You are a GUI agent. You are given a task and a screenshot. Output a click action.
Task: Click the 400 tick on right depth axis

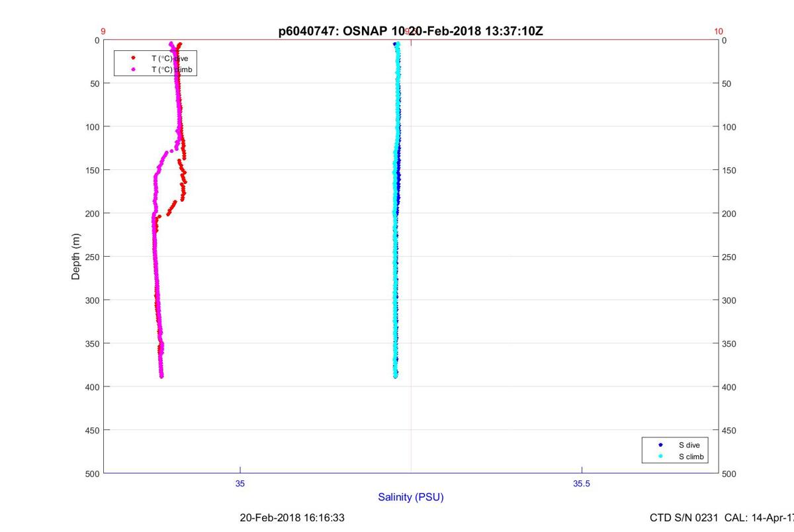tap(729, 387)
